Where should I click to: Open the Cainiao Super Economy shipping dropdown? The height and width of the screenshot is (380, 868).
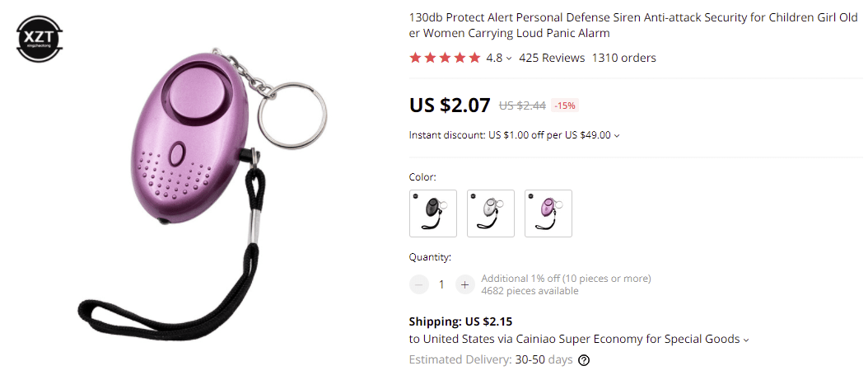point(746,340)
